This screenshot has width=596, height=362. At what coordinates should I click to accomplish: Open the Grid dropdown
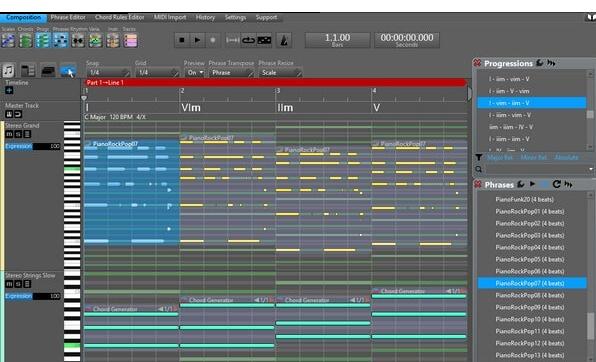157,72
